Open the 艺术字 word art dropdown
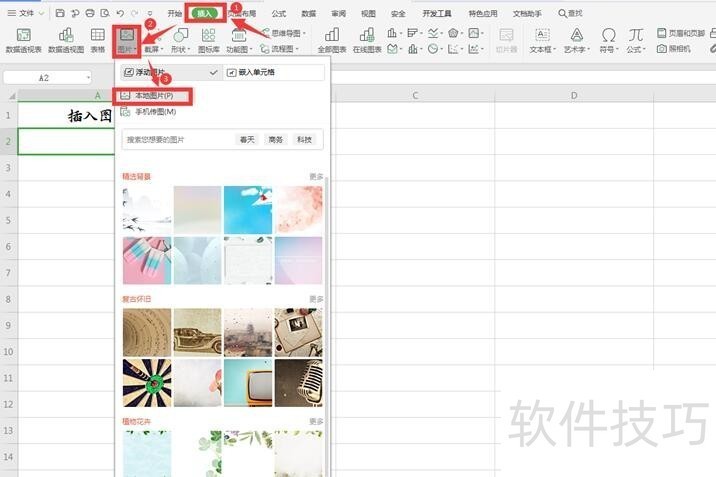This screenshot has height=477, width=716. (x=577, y=40)
